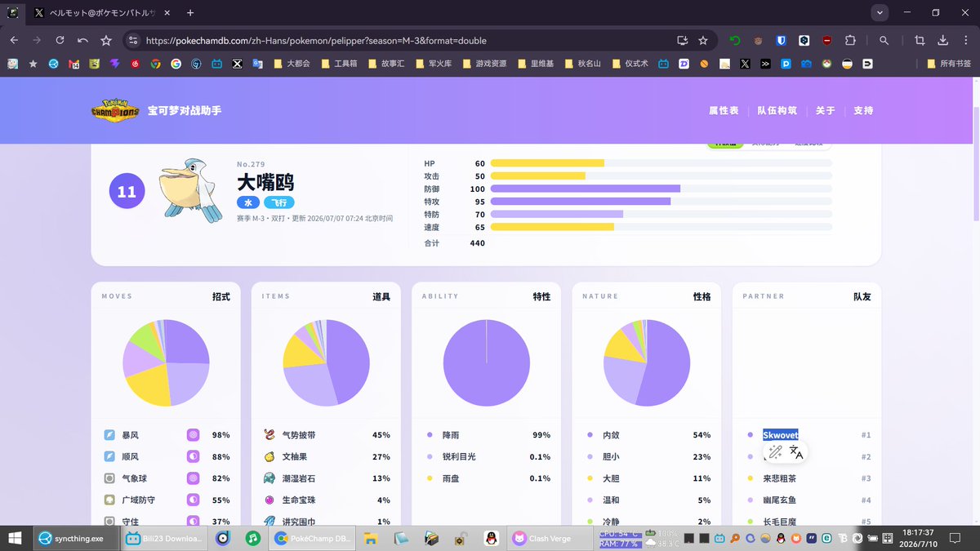Open the 关于 about page
The image size is (980, 551).
pyautogui.click(x=825, y=110)
